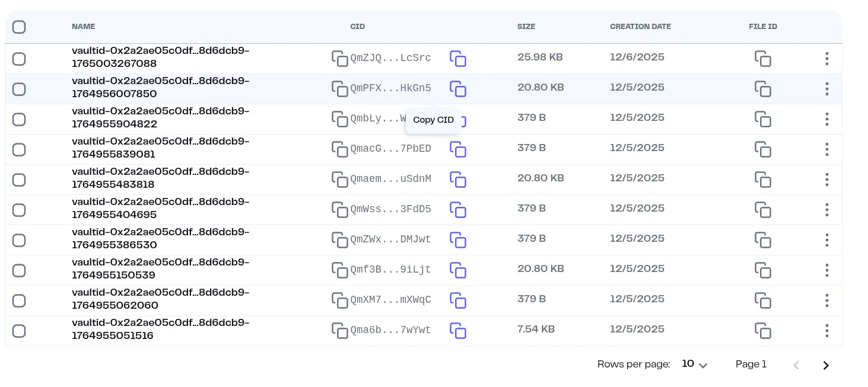Copy File ID of the 25.98 KB file
Screen dimensions: 868x387
pos(762,58)
